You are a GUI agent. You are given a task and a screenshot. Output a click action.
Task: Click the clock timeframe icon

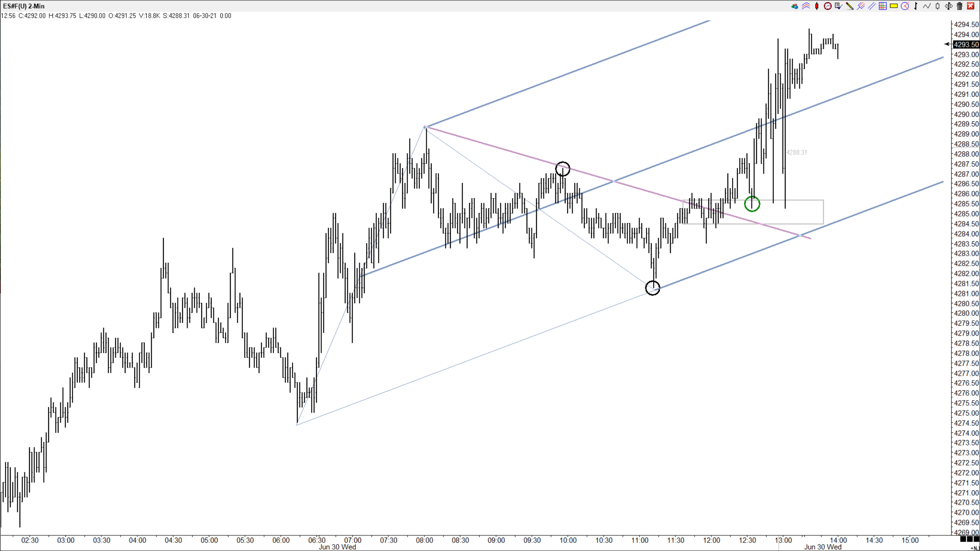(x=828, y=6)
